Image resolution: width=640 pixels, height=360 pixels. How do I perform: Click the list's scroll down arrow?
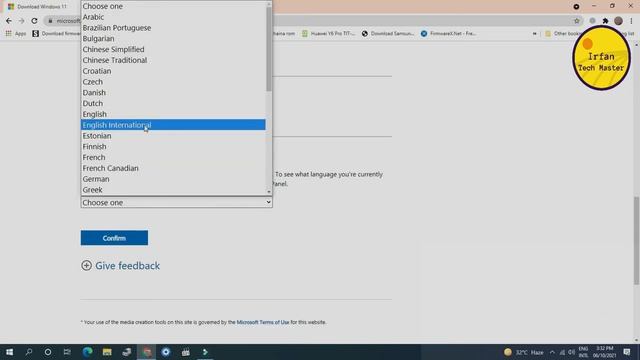(x=269, y=192)
